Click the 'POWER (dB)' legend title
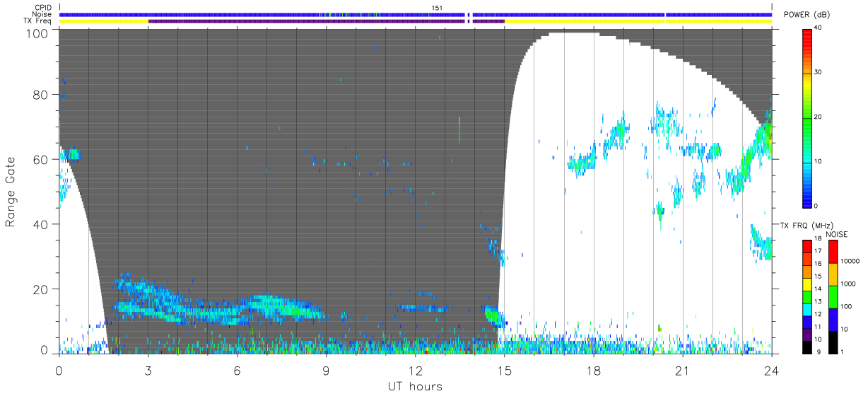 point(808,15)
